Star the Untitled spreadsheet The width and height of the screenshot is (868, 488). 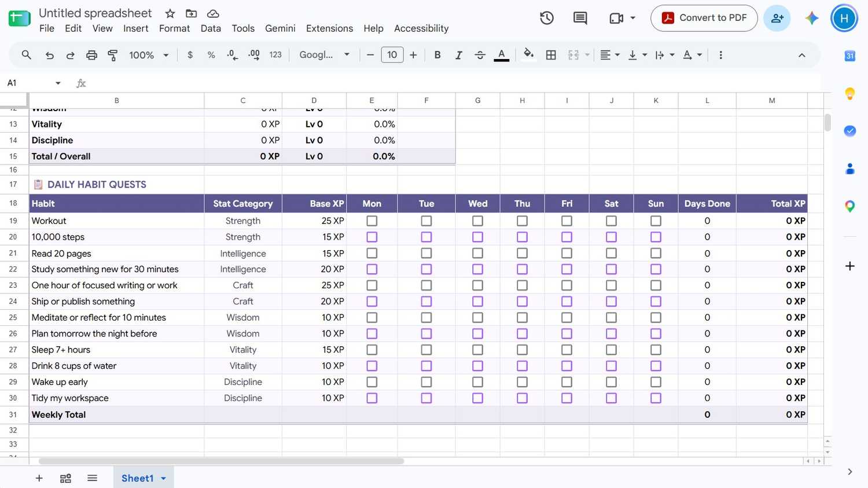pos(170,13)
